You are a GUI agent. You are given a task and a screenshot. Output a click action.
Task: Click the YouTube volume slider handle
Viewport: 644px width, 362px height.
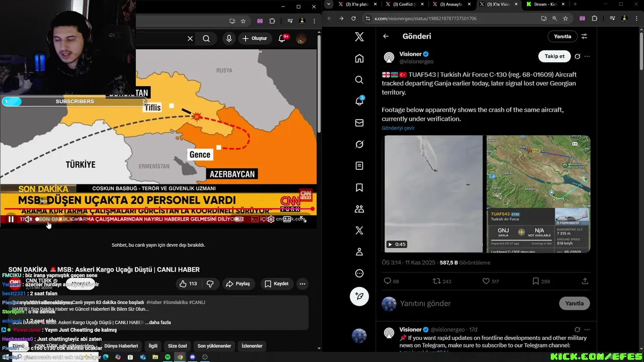click(37, 219)
